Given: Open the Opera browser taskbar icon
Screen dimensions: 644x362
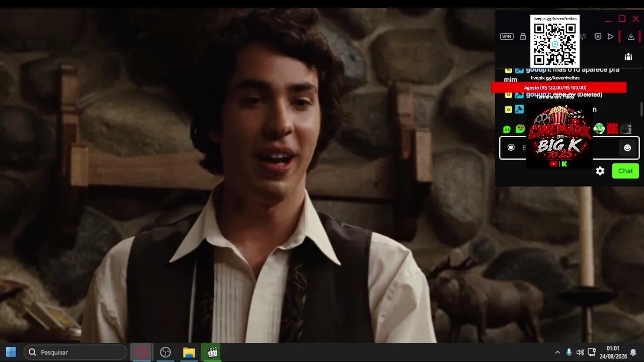Looking at the screenshot, I should coord(142,352).
